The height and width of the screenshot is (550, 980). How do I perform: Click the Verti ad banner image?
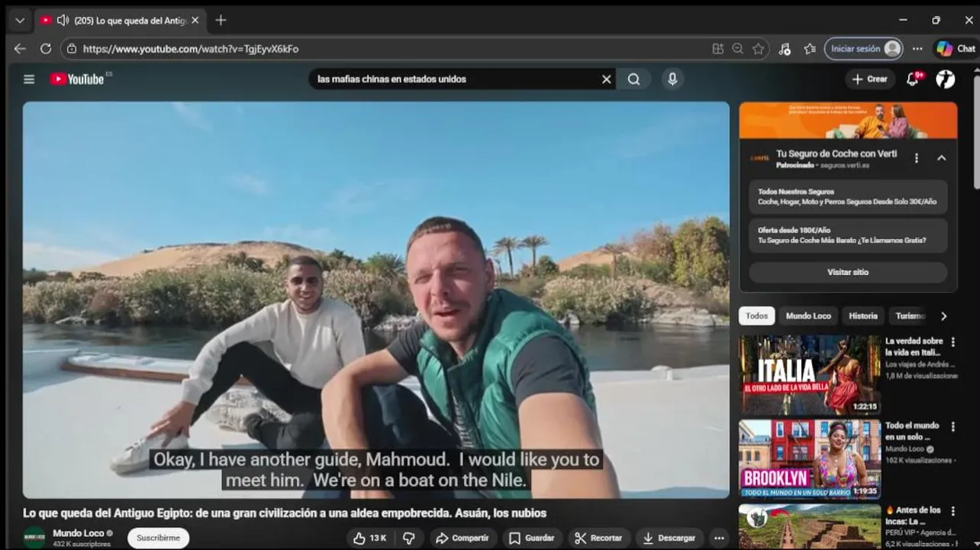(x=848, y=120)
